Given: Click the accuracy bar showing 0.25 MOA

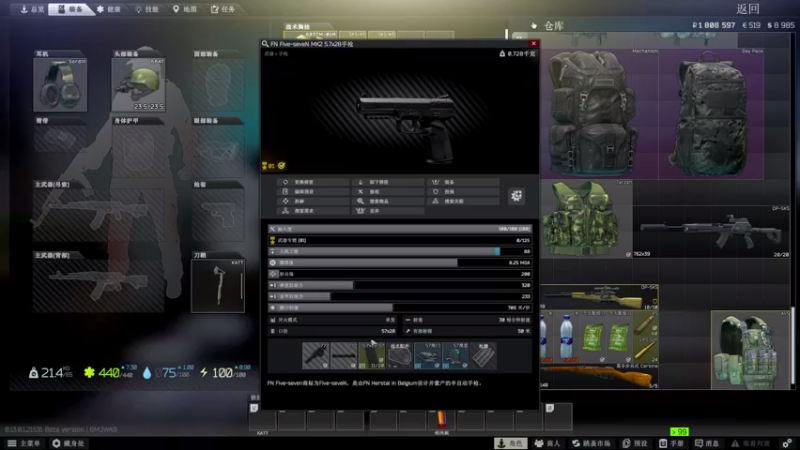Looking at the screenshot, I should coord(400,263).
